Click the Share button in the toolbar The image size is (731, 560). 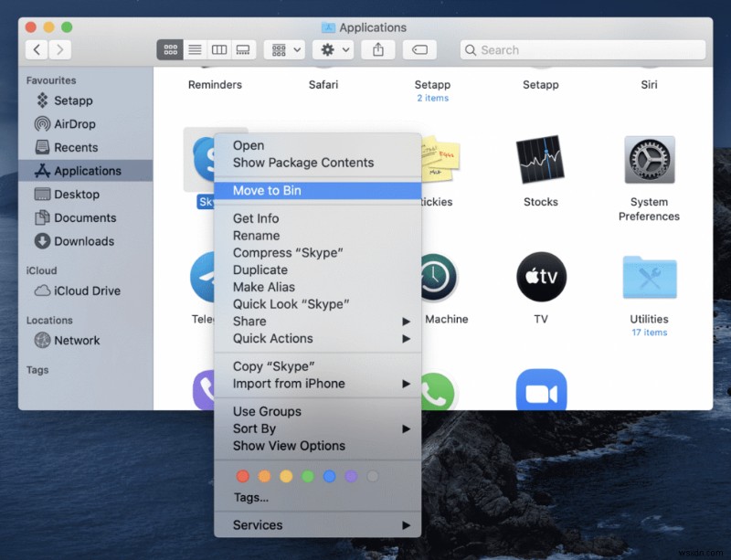[378, 49]
